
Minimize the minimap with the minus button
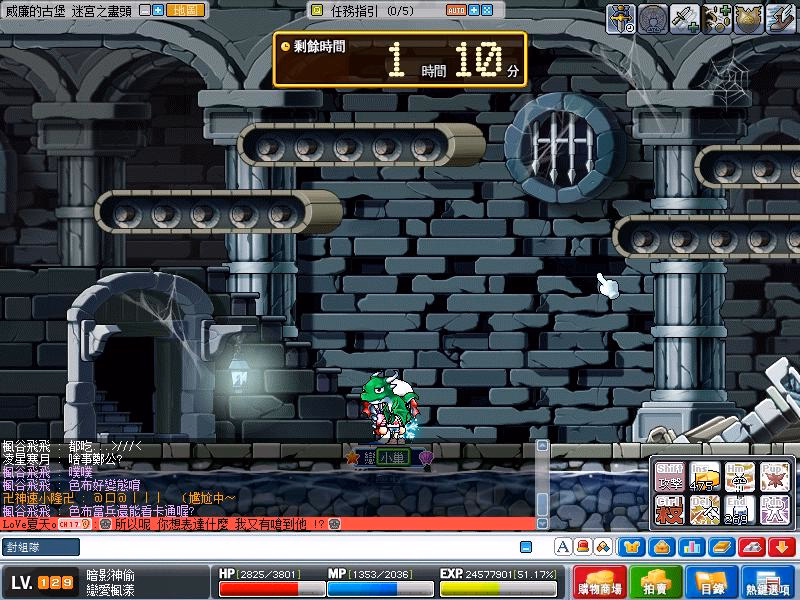145,10
